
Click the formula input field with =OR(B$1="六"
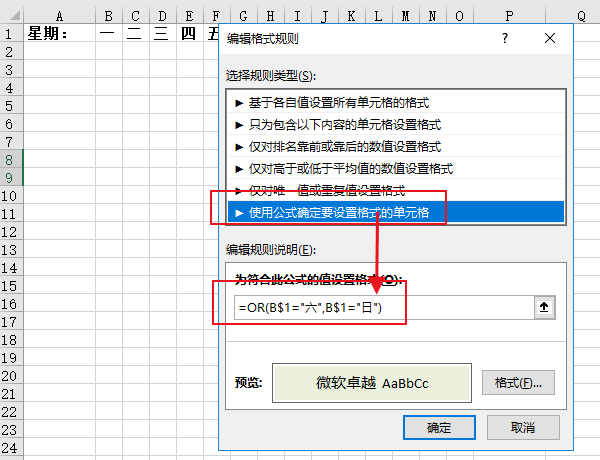[384, 307]
